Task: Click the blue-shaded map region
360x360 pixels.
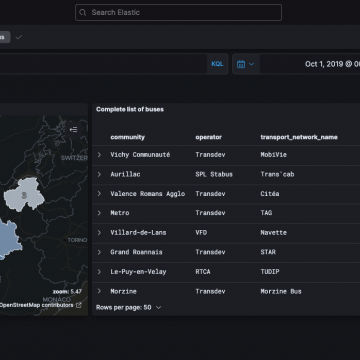Action: point(9,239)
